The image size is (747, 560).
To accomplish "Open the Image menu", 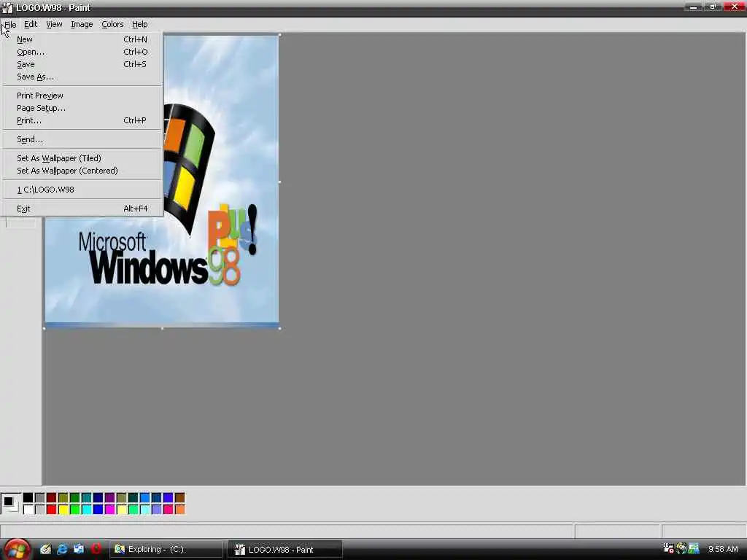I will click(x=82, y=24).
